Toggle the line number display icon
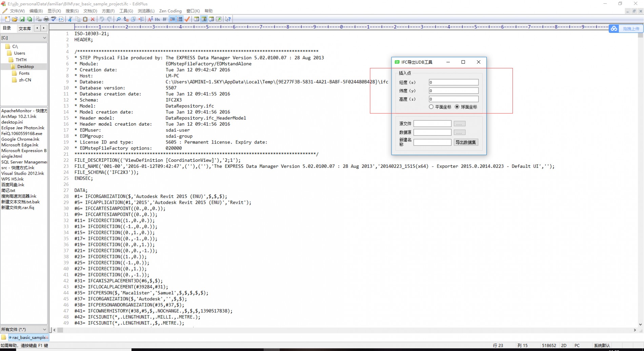Viewport: 644px width, 351px height. pos(180,19)
